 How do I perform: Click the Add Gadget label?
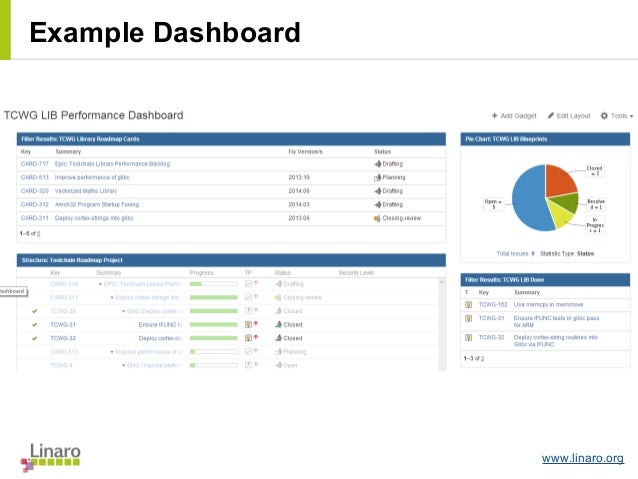(x=518, y=116)
